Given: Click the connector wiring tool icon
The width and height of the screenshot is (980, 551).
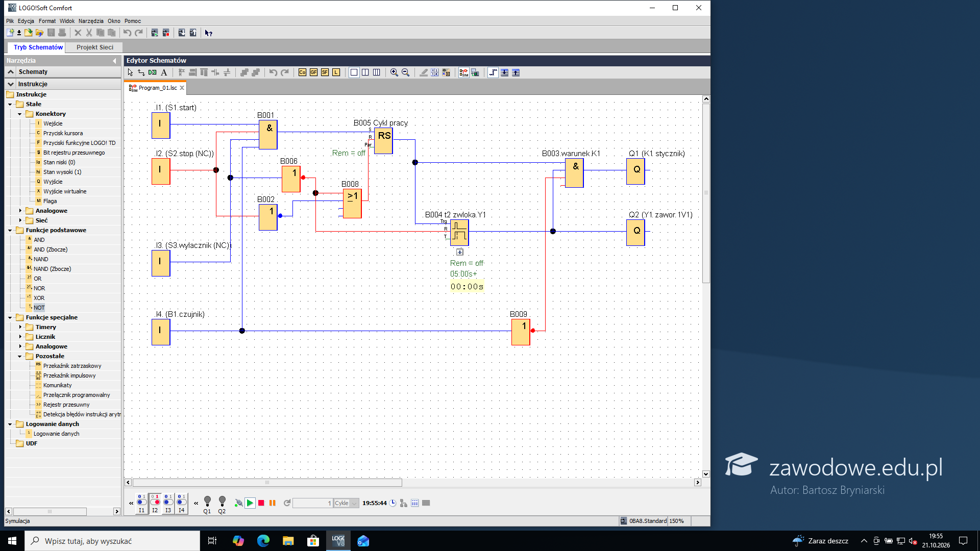Looking at the screenshot, I should tap(141, 72).
